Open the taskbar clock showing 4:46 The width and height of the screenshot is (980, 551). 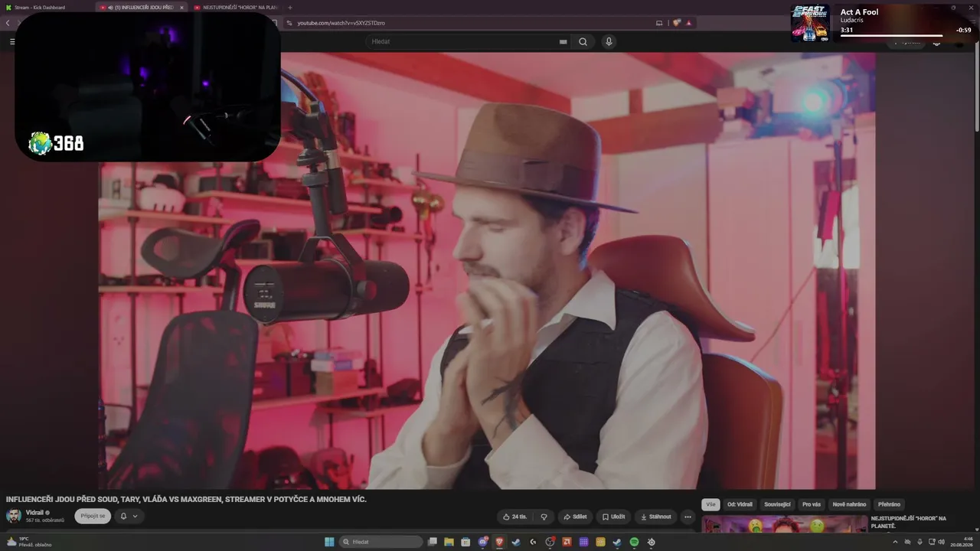[961, 542]
